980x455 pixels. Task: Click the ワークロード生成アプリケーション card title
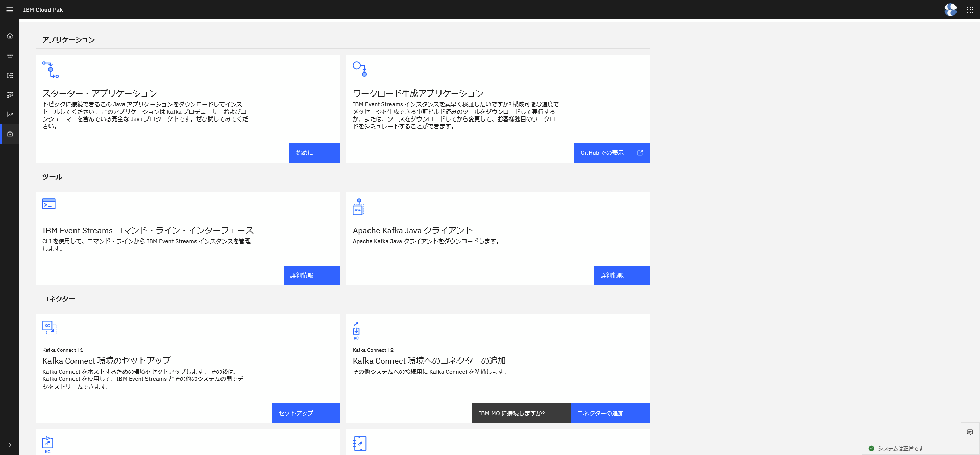coord(418,93)
